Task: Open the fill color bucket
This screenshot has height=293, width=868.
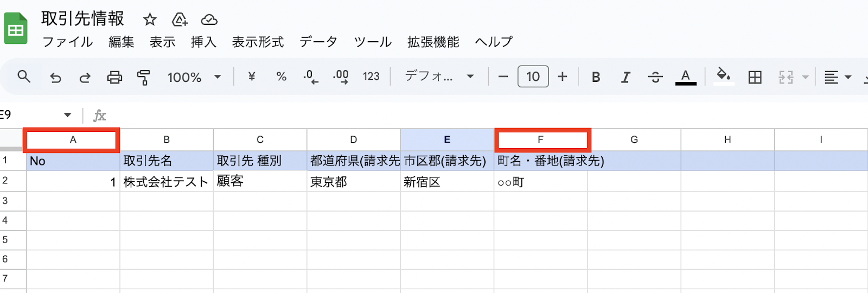Action: 723,76
